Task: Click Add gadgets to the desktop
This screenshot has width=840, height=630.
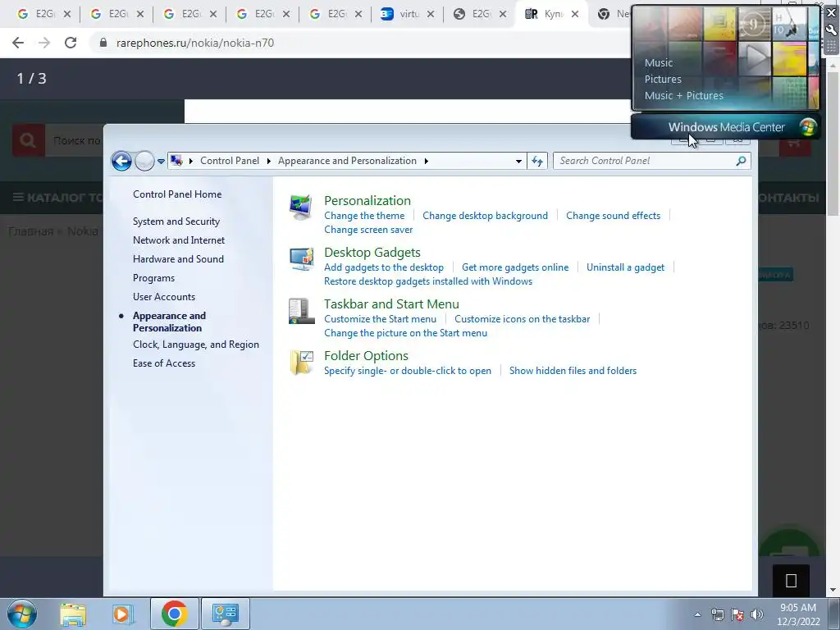Action: point(384,267)
